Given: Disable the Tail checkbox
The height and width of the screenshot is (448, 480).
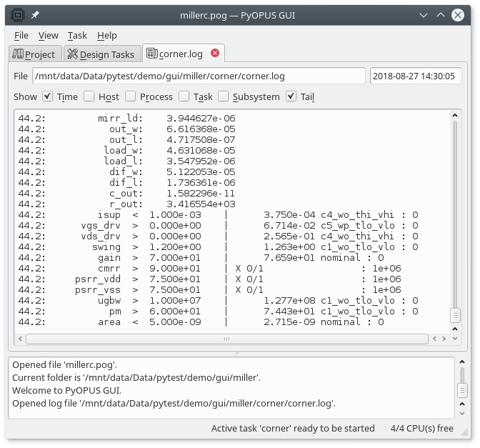Looking at the screenshot, I should [291, 96].
